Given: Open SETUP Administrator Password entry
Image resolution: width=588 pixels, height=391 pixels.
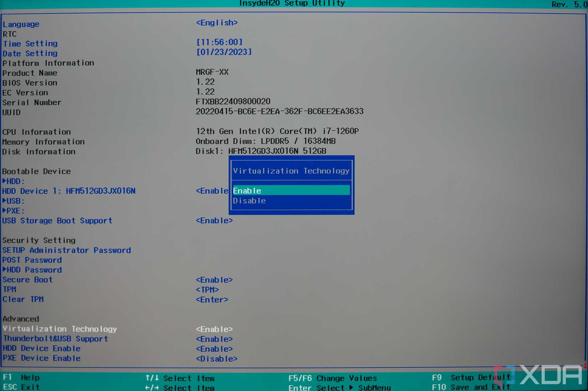Looking at the screenshot, I should 66,250.
